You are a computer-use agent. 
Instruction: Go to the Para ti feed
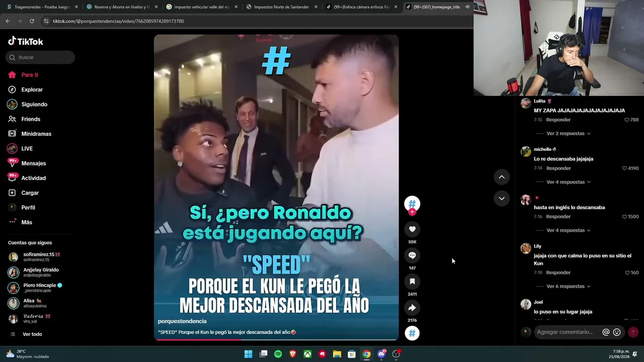(x=30, y=75)
